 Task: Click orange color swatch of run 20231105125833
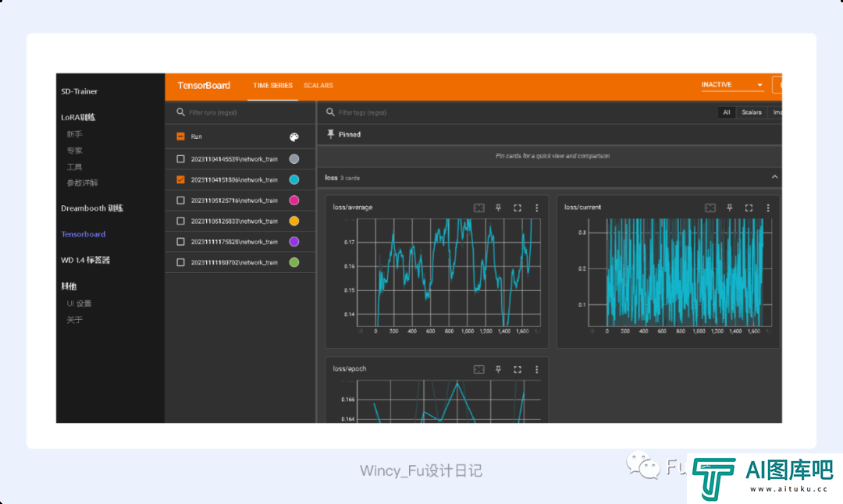tap(294, 221)
